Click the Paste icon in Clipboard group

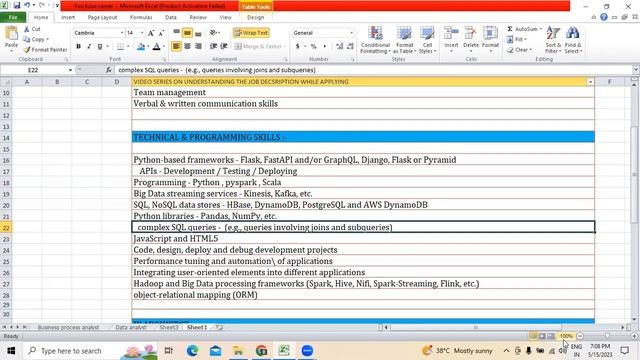click(11, 33)
